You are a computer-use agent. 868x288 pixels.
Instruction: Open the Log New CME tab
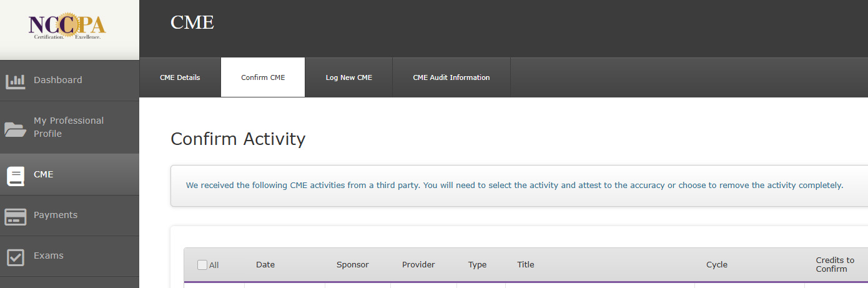coord(348,77)
